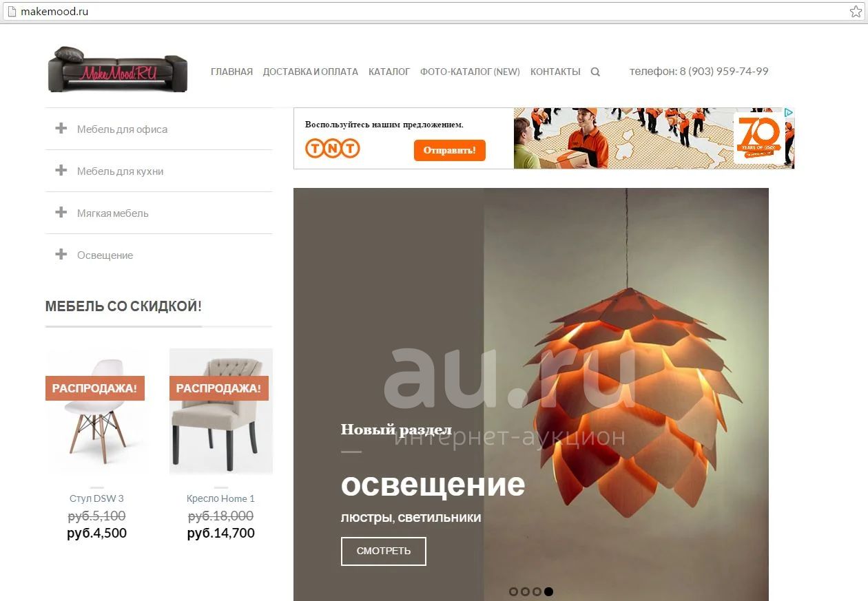
Task: Click the AdChoices icon on the TNT banner
Action: tap(789, 112)
